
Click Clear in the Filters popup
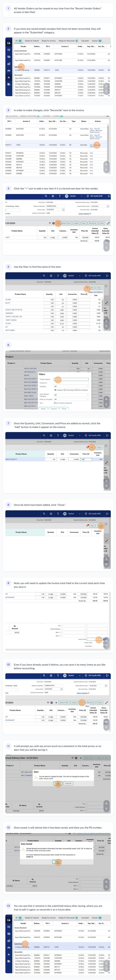(x=64, y=409)
